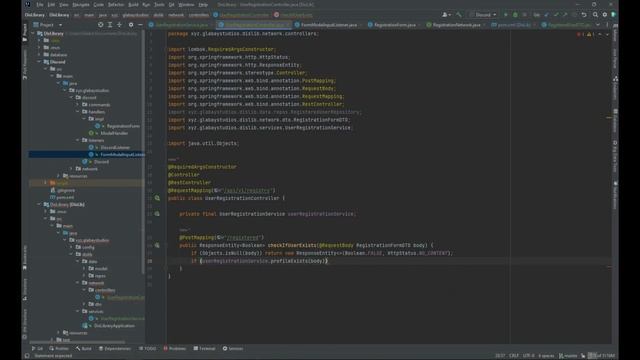
Task: Click the Git update project arrow icon
Action: click(x=547, y=15)
